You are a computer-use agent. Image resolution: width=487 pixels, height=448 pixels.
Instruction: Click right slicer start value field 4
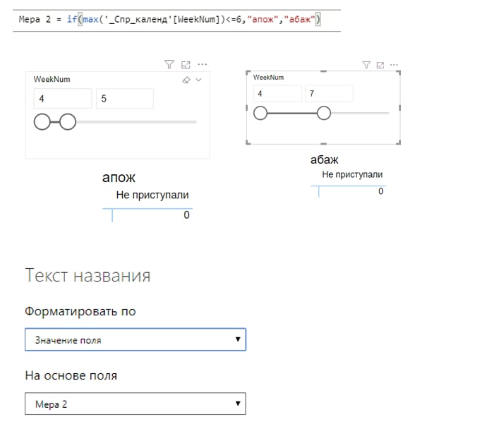(x=277, y=93)
